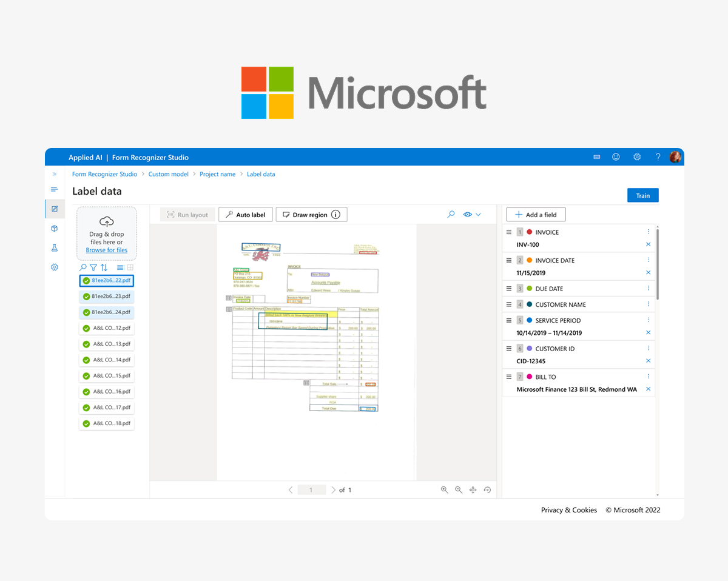Viewport: 728px width, 581px height.
Task: Select file A&L CO...18.pdf
Action: click(x=107, y=423)
